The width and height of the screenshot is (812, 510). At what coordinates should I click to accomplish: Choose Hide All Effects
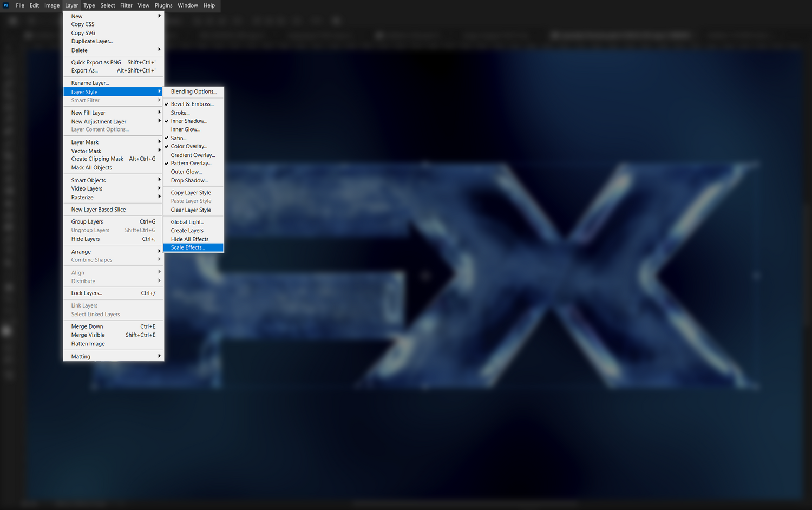tap(193, 239)
